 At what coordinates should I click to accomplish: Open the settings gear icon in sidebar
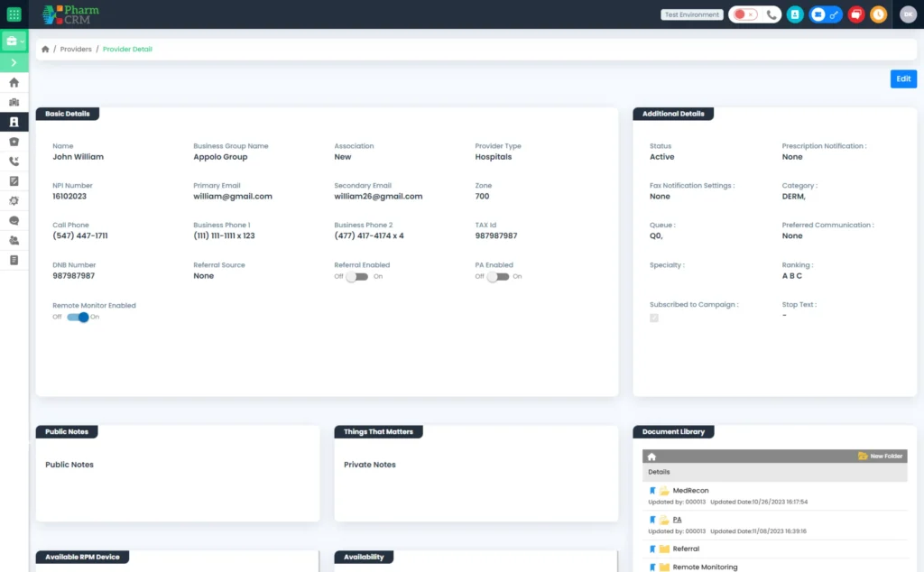14,201
